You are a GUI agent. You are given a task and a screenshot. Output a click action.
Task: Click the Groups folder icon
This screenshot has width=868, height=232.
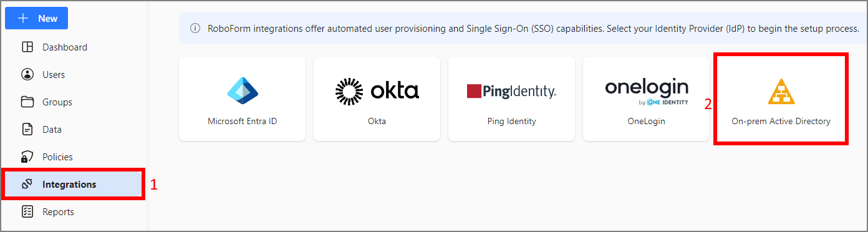click(27, 102)
